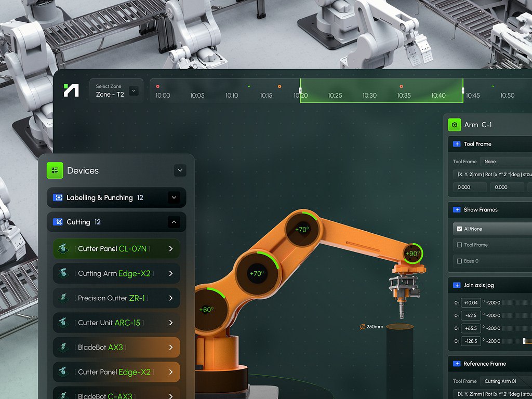Click the plus icon beside Reference Frame
532x399 pixels.
(457, 364)
